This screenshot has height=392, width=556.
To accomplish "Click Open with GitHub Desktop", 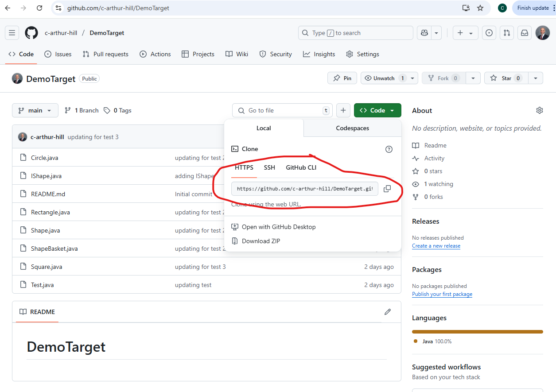I will point(279,227).
